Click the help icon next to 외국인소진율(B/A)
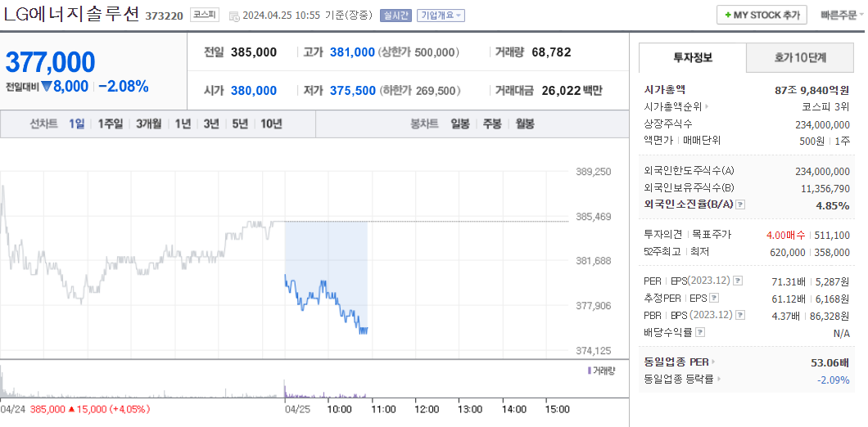 [x=740, y=205]
